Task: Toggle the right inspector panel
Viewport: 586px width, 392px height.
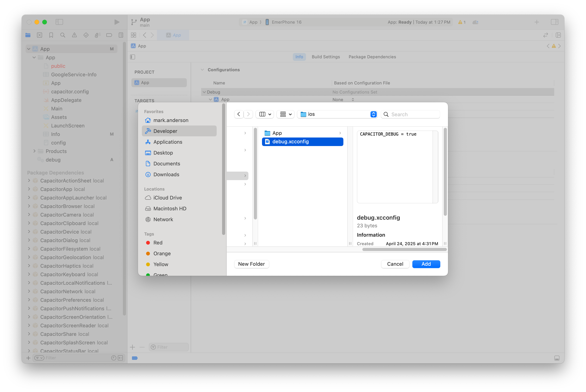Action: [x=554, y=22]
